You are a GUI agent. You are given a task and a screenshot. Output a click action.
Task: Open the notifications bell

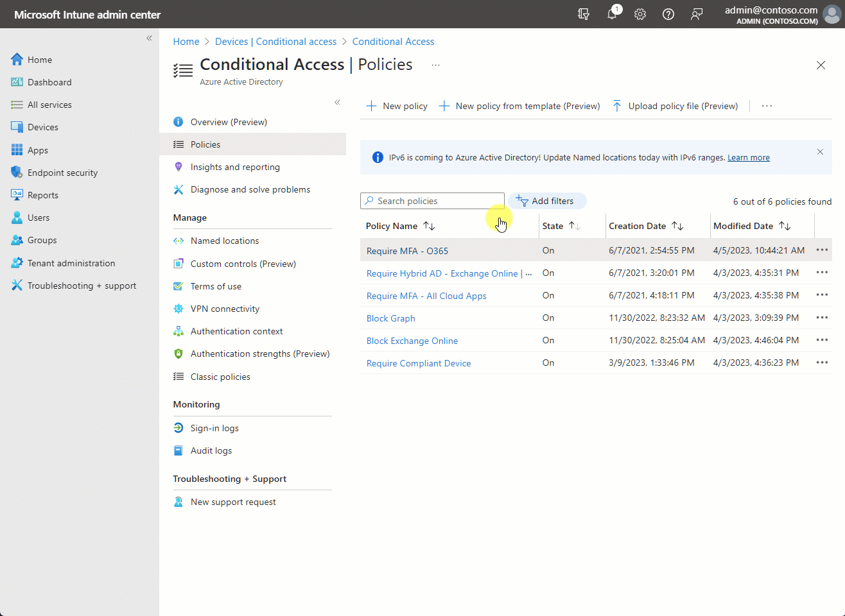point(611,14)
